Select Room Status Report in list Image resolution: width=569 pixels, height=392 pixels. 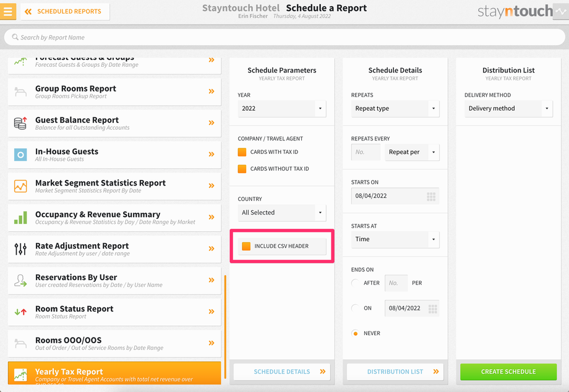pos(114,312)
